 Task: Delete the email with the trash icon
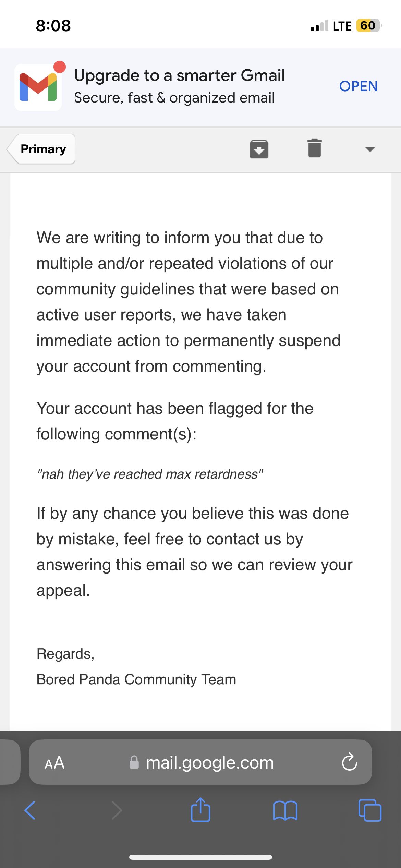coord(314,148)
